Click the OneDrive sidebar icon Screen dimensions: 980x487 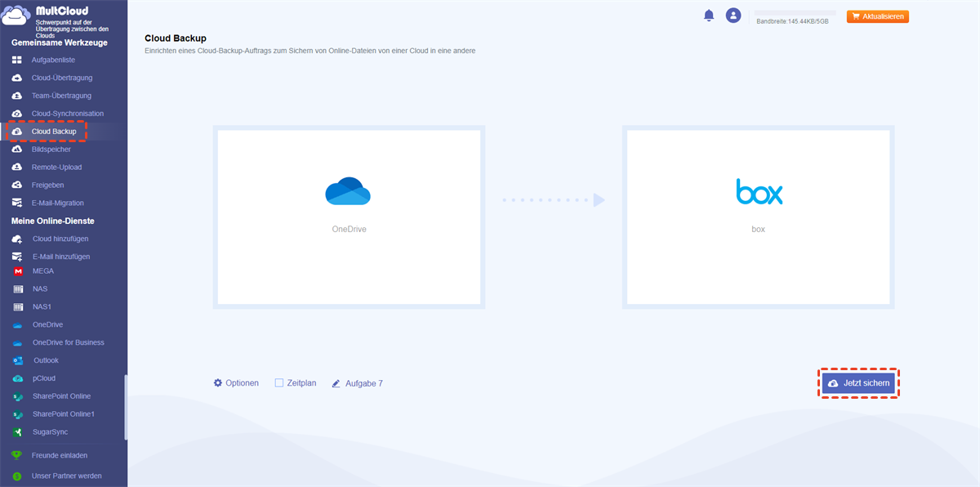18,325
